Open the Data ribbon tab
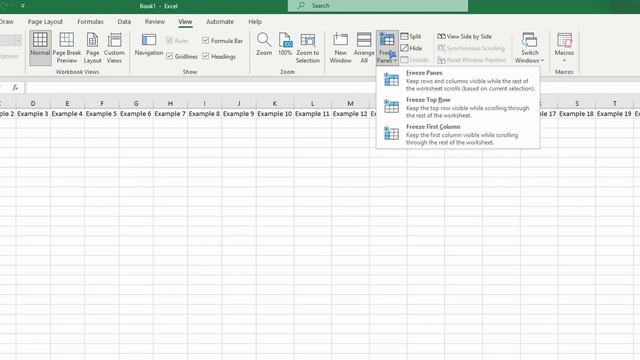Screen dimensions: 640x360 coord(124,22)
